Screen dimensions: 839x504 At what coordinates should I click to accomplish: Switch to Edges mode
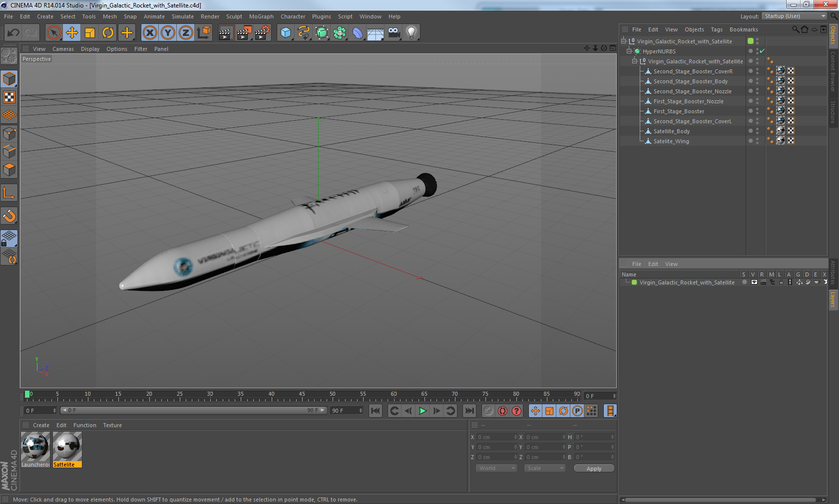(9, 152)
